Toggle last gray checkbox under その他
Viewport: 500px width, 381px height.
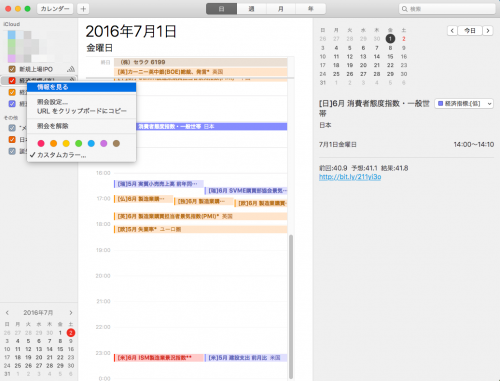(12, 151)
